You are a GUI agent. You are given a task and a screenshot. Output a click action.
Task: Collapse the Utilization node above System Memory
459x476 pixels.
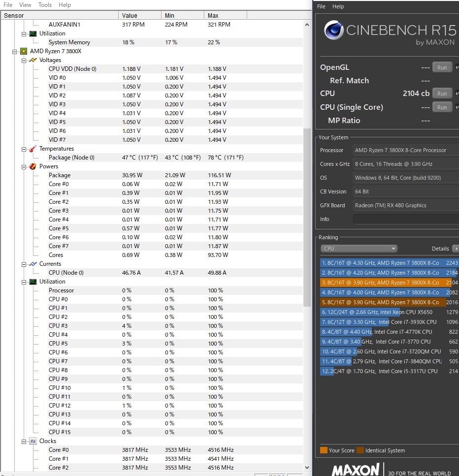(x=24, y=34)
